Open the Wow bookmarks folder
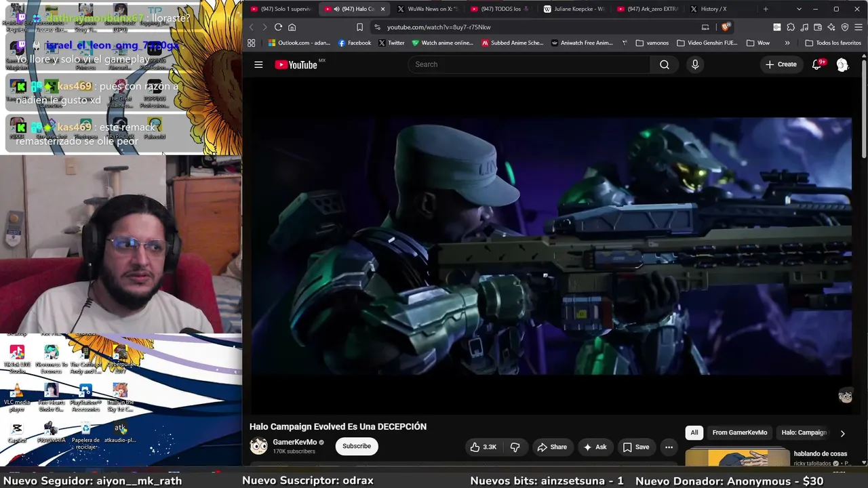 (x=758, y=43)
